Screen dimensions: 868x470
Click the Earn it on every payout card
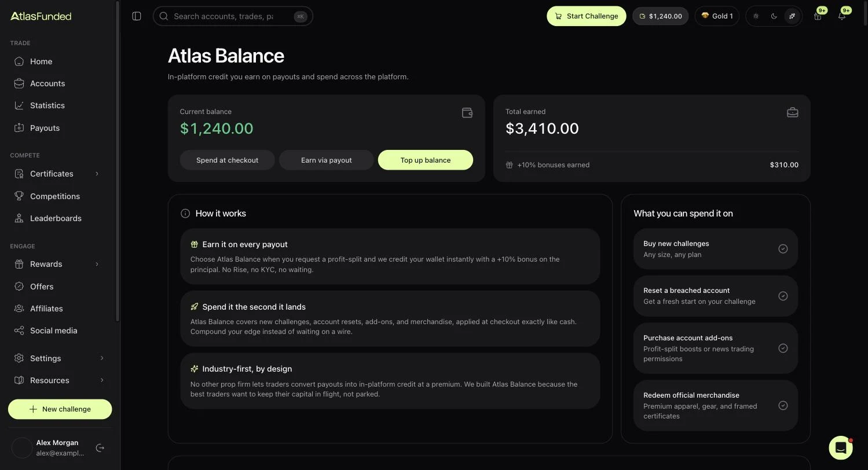pos(390,256)
